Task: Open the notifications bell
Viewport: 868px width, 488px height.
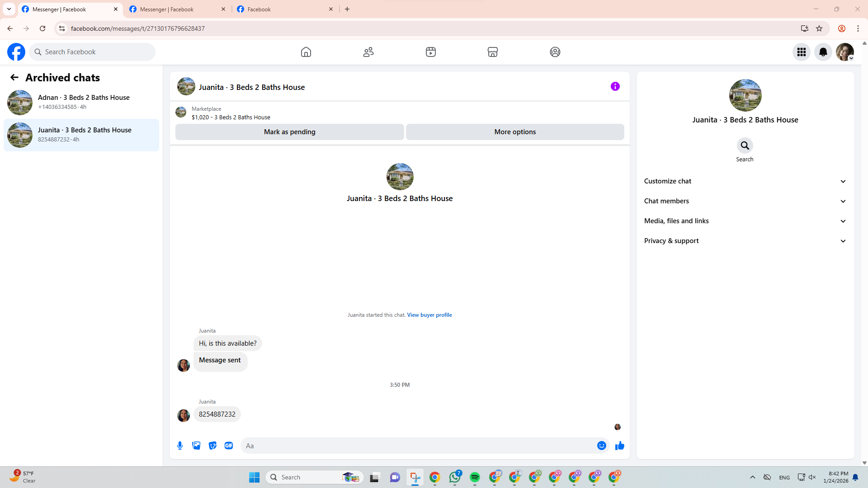Action: click(823, 52)
